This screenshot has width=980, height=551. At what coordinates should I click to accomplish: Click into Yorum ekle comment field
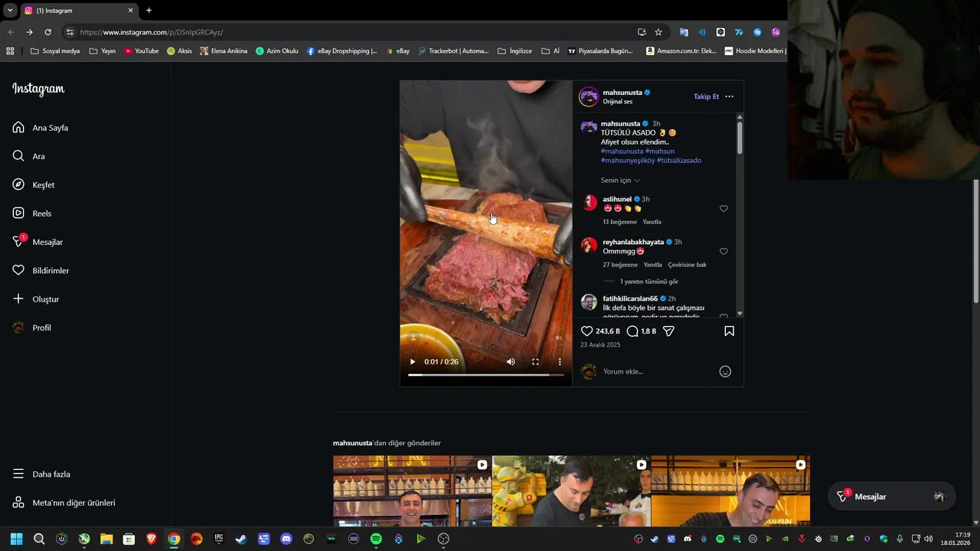pos(658,372)
